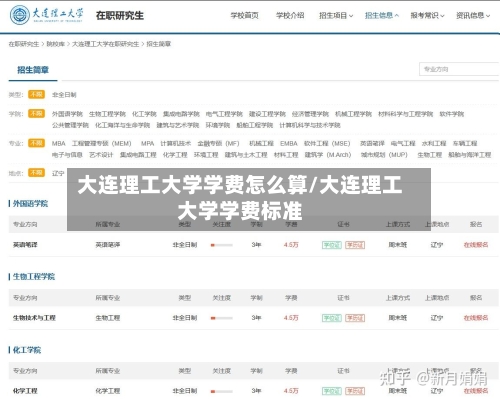Click the 关注度 bar for 英语笔译
The width and height of the screenshot is (500, 399).
click(222, 245)
